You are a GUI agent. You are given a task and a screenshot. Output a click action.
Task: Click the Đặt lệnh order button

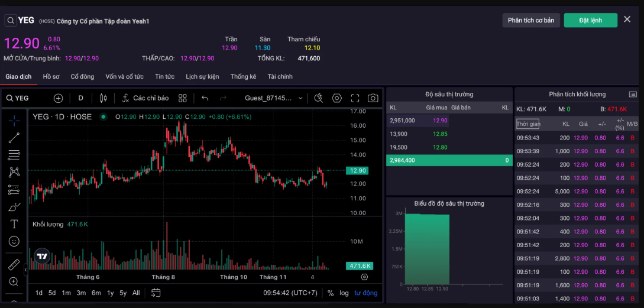(x=591, y=20)
